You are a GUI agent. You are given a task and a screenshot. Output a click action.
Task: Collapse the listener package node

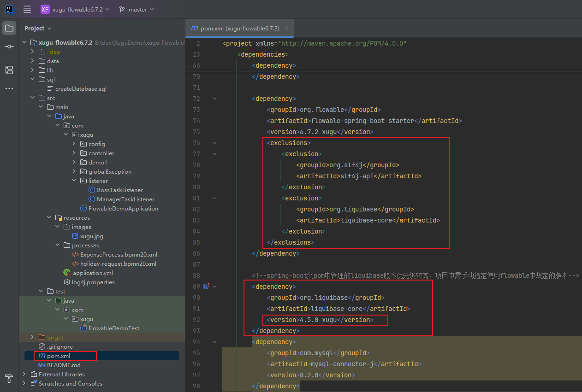74,181
